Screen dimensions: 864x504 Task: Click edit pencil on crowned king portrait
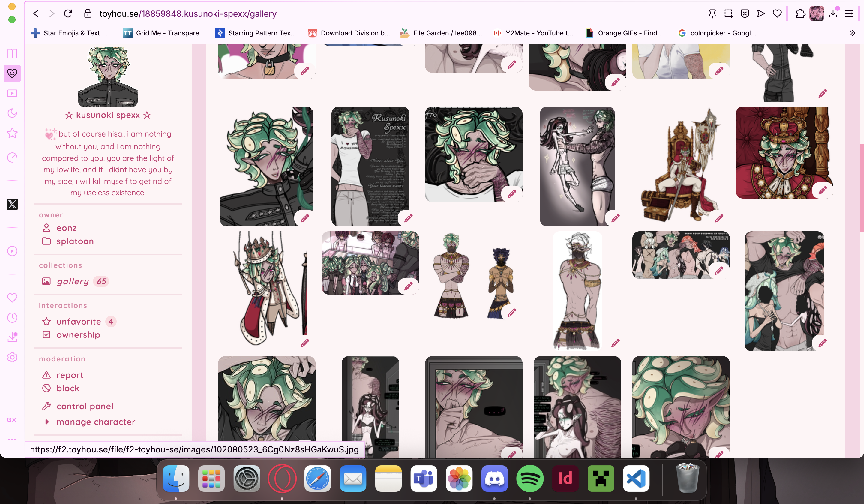click(x=823, y=190)
